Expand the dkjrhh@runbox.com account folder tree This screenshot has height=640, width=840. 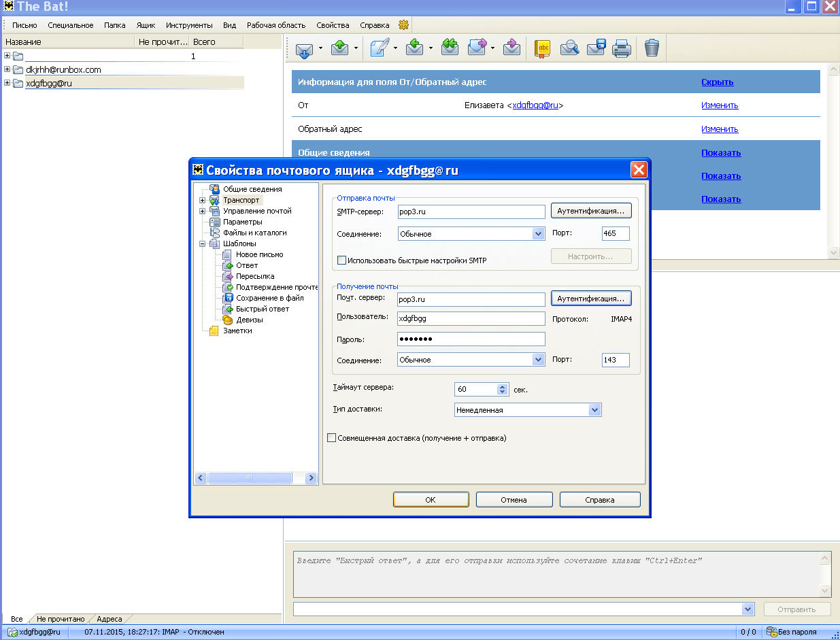point(7,69)
